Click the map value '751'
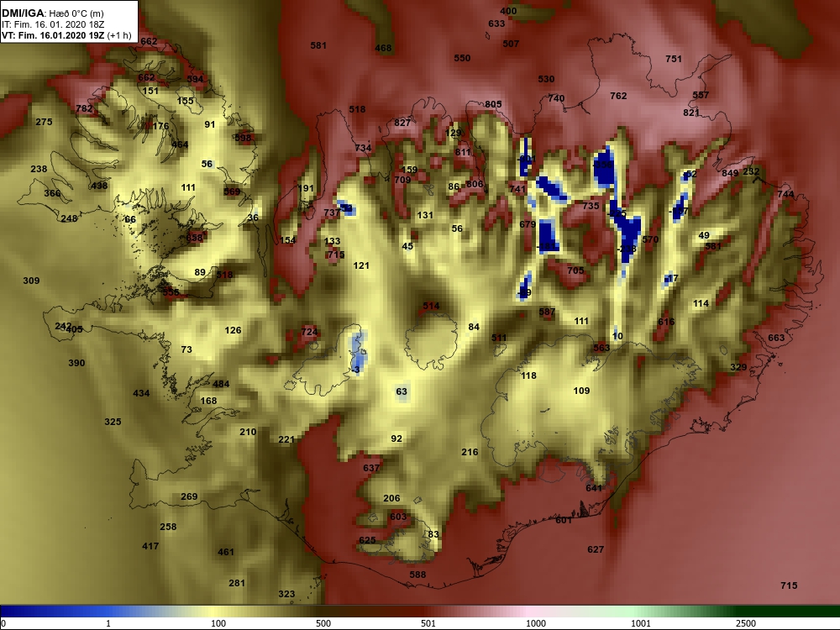Screen dimensions: 840x630 coord(674,59)
